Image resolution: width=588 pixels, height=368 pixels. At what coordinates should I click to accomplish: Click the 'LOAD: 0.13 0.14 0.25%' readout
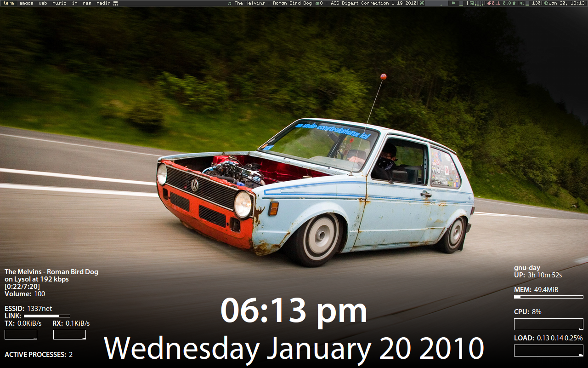coord(548,338)
